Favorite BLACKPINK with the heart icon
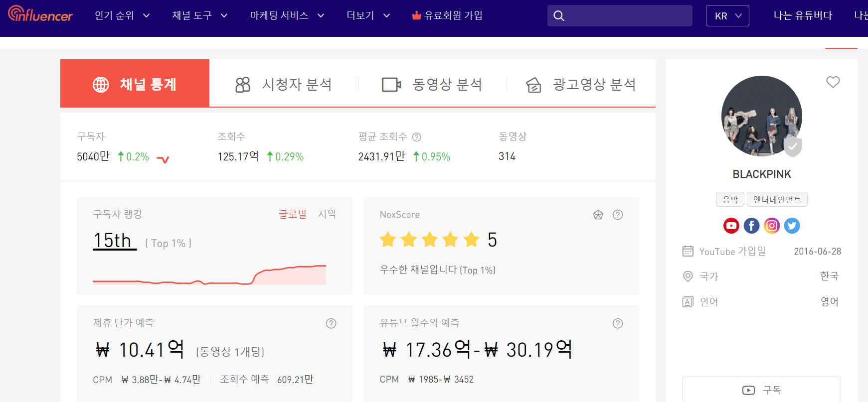The height and width of the screenshot is (402, 868). pyautogui.click(x=833, y=82)
